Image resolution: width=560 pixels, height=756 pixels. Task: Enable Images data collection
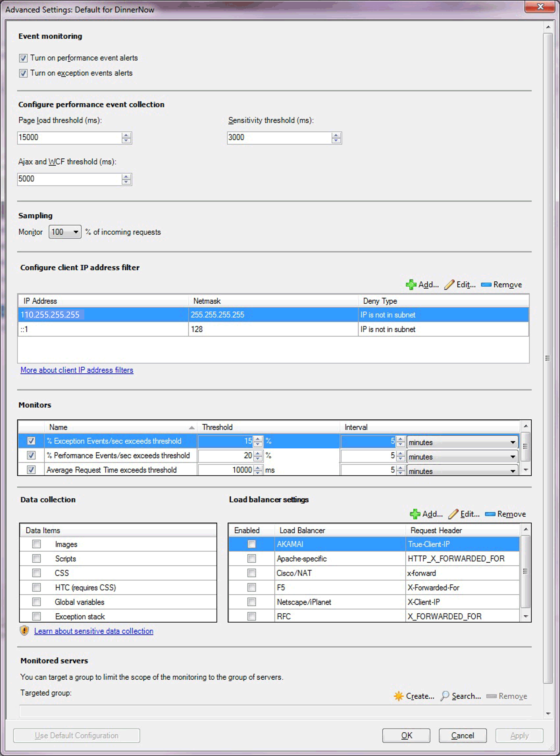(x=37, y=544)
